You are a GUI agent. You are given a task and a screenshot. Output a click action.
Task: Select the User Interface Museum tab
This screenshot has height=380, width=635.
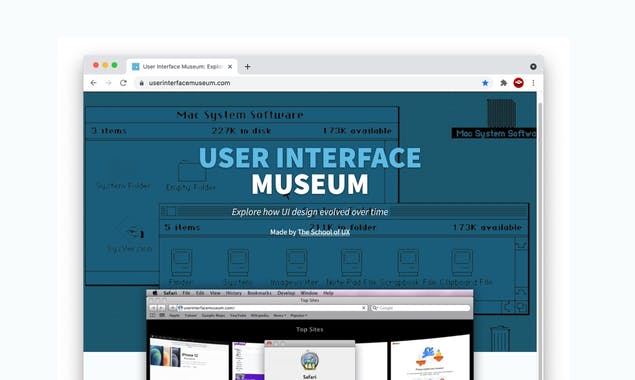182,66
